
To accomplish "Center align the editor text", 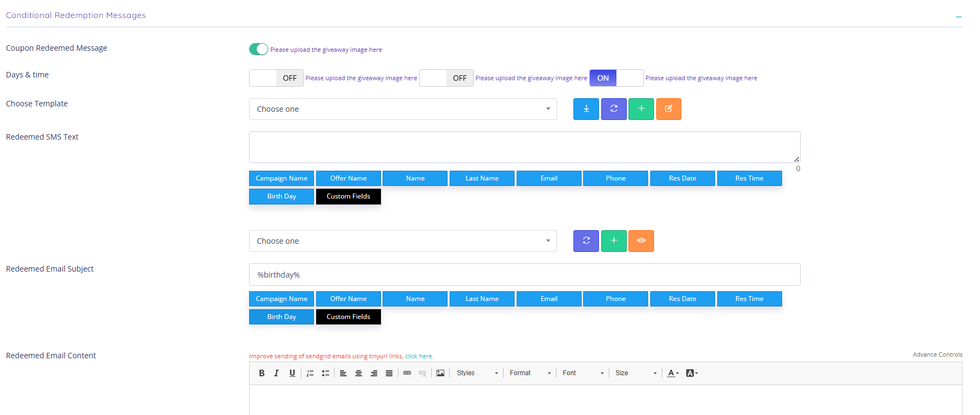I will [359, 373].
